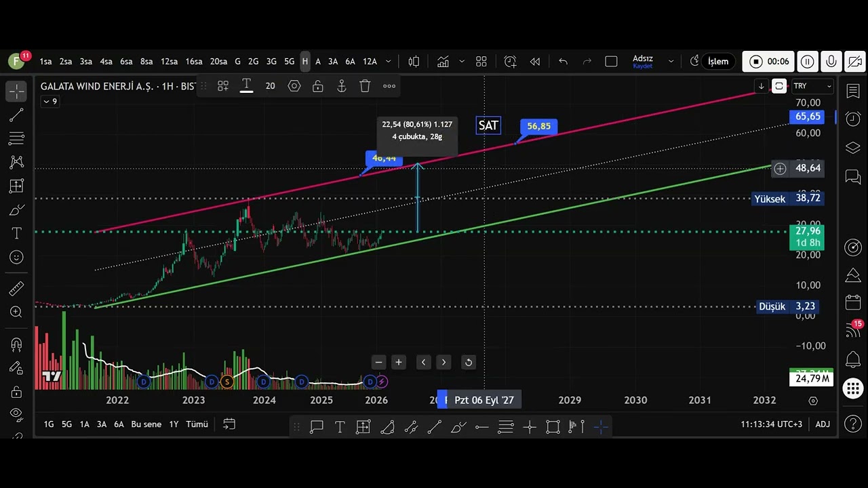Activate the zoom in tool
Image resolution: width=868 pixels, height=488 pixels.
click(16, 312)
